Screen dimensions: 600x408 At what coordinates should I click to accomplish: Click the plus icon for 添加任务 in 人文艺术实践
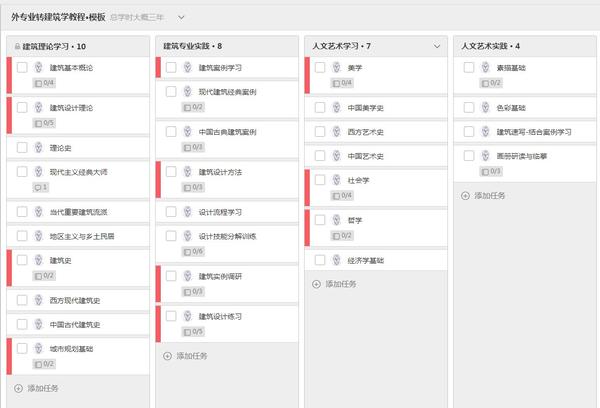465,196
